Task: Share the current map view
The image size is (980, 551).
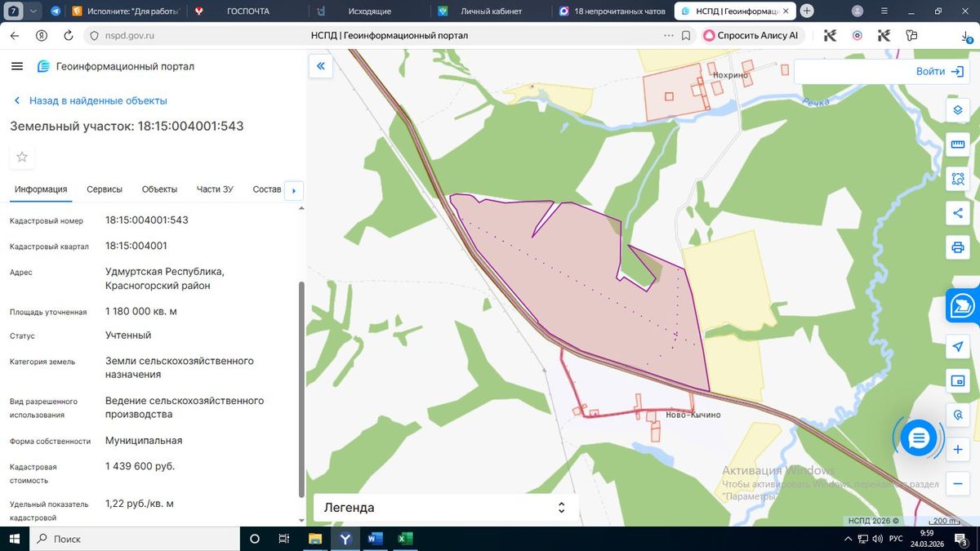Action: pos(958,213)
